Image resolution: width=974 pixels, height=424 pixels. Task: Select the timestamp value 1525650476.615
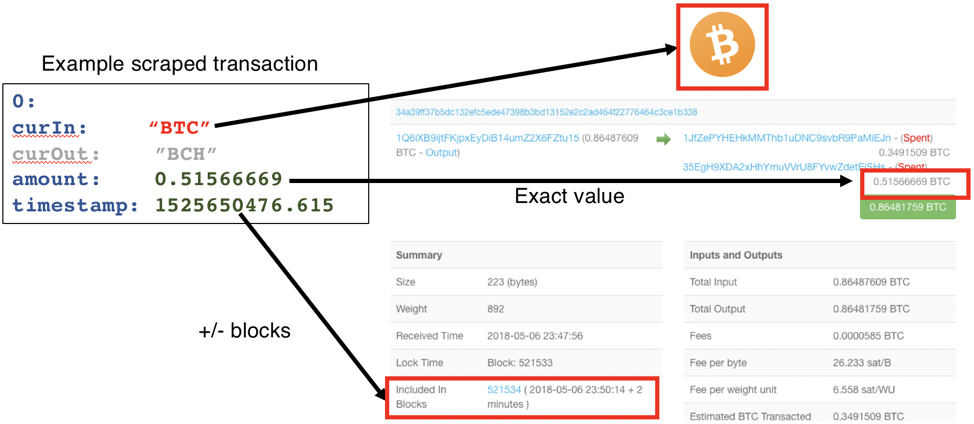244,205
